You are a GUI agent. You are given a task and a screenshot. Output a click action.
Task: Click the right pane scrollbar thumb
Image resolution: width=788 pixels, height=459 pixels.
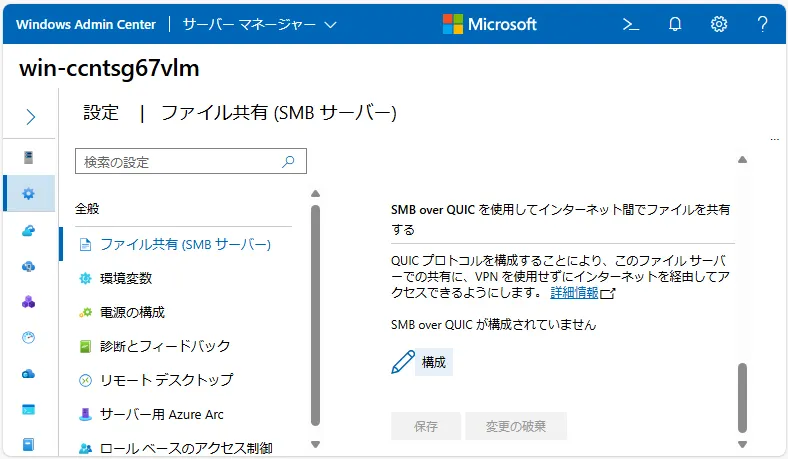tap(742, 398)
